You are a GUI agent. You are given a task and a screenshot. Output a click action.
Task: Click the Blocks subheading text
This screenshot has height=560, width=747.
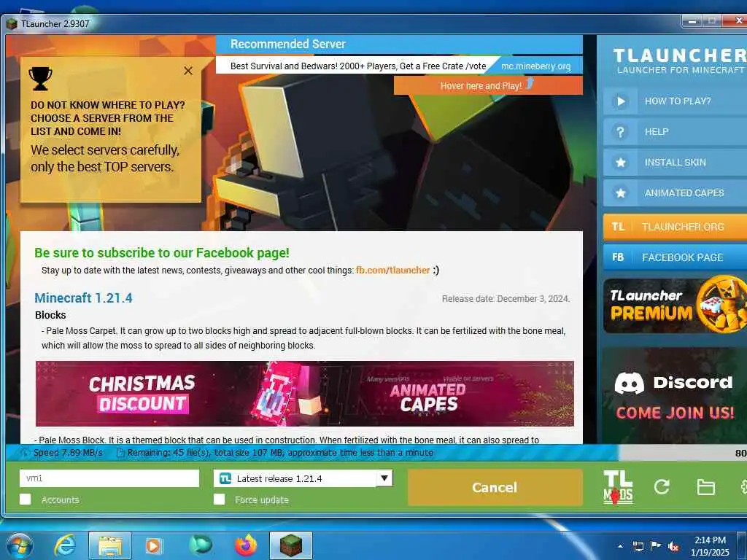(50, 315)
